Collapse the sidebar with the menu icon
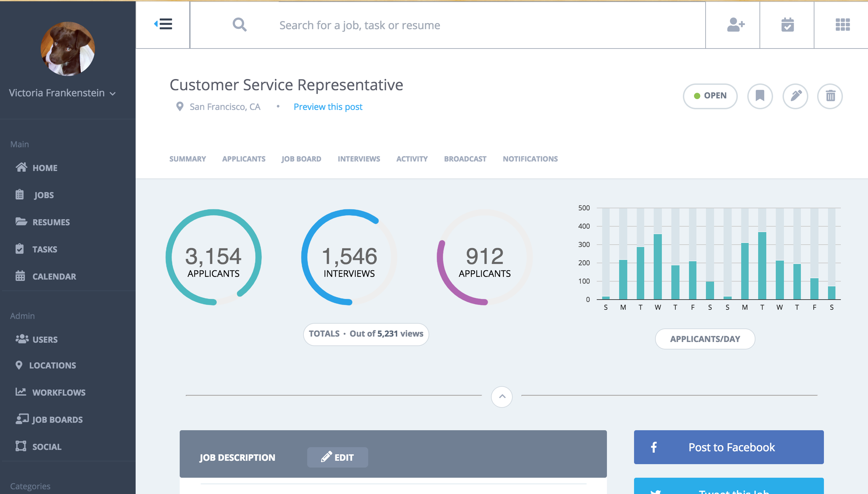The height and width of the screenshot is (494, 868). [163, 24]
